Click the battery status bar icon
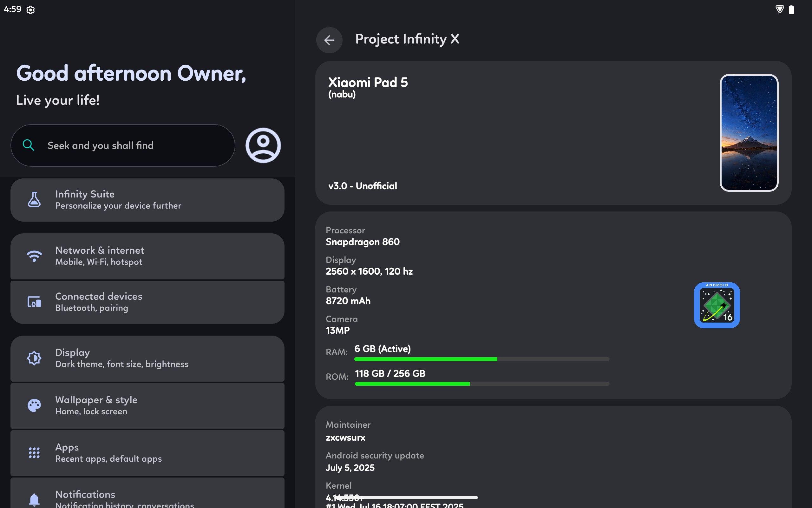Viewport: 812px width, 508px height. pos(791,10)
